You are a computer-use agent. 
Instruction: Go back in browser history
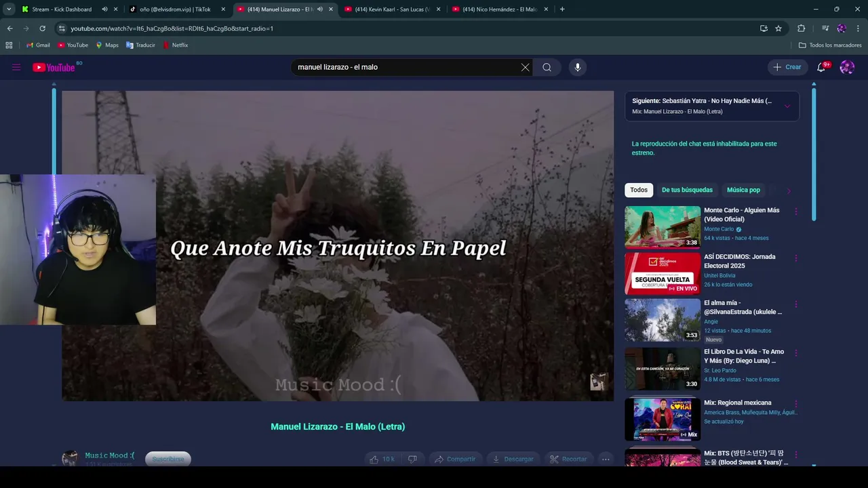pyautogui.click(x=9, y=28)
